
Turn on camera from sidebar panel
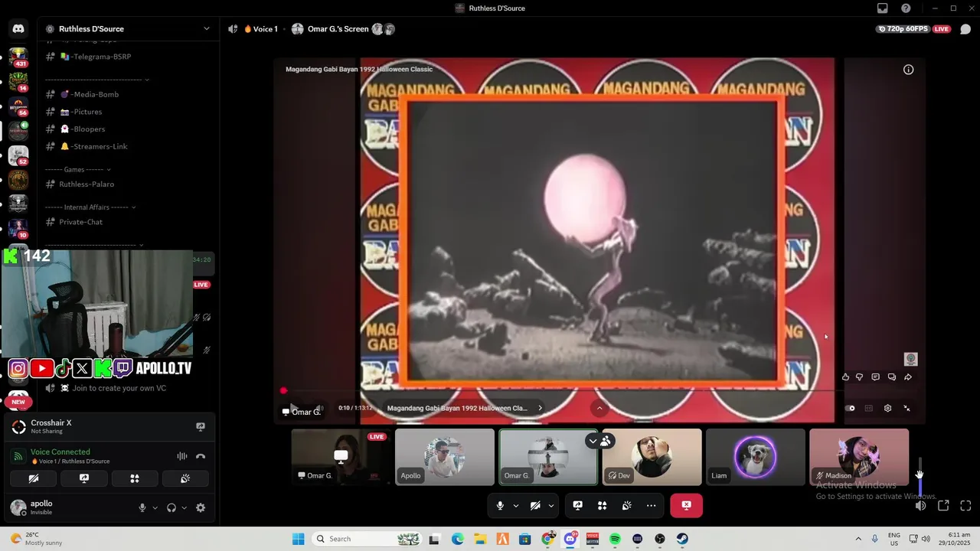point(34,478)
